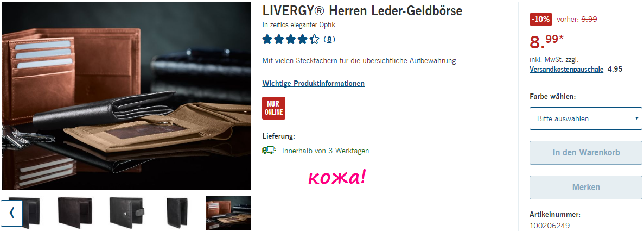Click the delivery truck icon
Screen dimensions: 644x231
(269, 151)
